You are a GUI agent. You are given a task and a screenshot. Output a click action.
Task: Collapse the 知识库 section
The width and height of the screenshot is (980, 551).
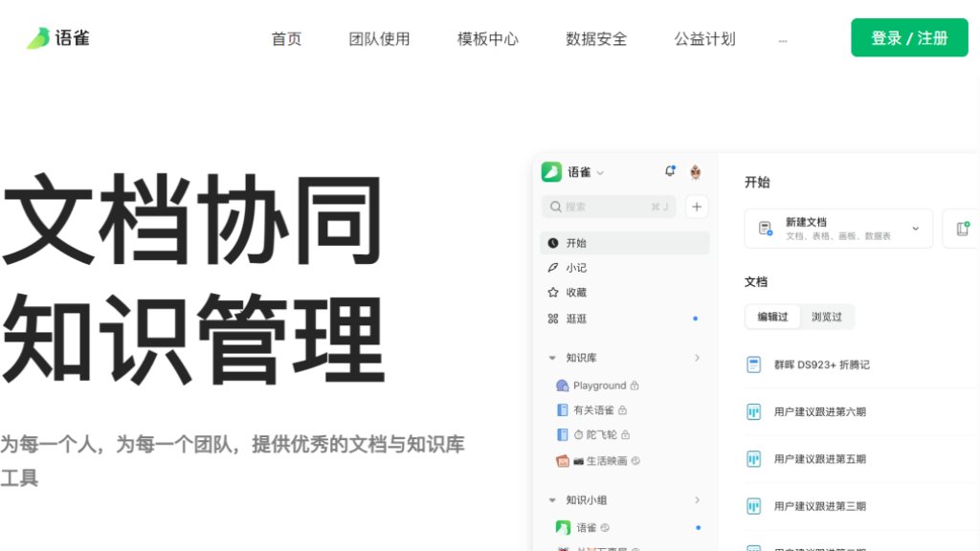(551, 357)
